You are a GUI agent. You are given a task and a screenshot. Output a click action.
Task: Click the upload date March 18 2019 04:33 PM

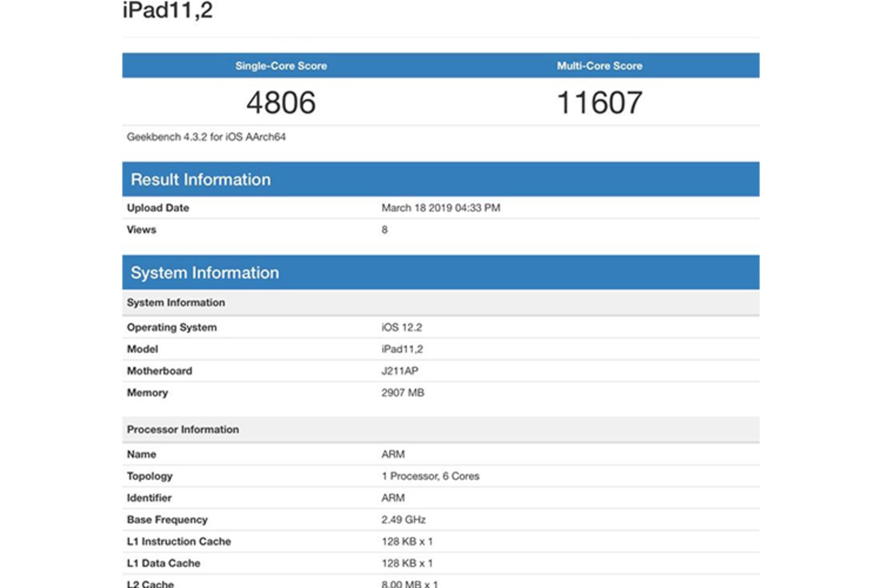[441, 208]
